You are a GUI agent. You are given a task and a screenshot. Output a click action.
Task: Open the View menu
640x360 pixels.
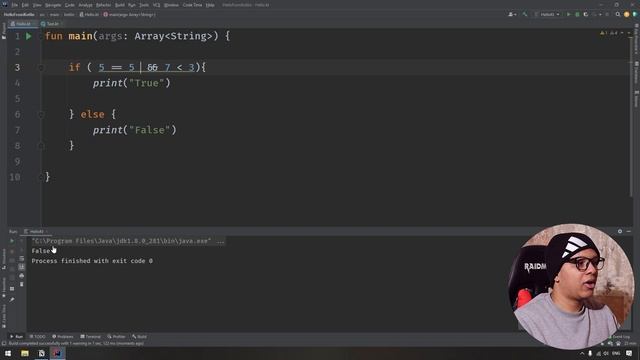[x=37, y=5]
